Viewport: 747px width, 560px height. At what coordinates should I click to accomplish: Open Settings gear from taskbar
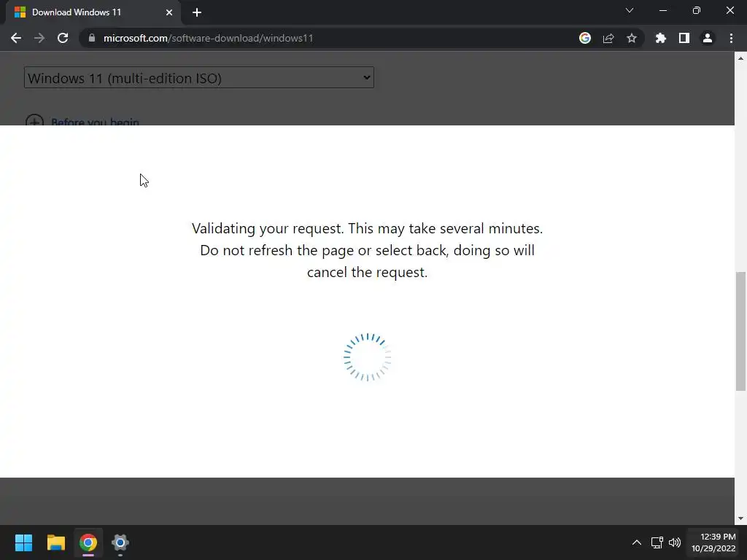tap(120, 542)
